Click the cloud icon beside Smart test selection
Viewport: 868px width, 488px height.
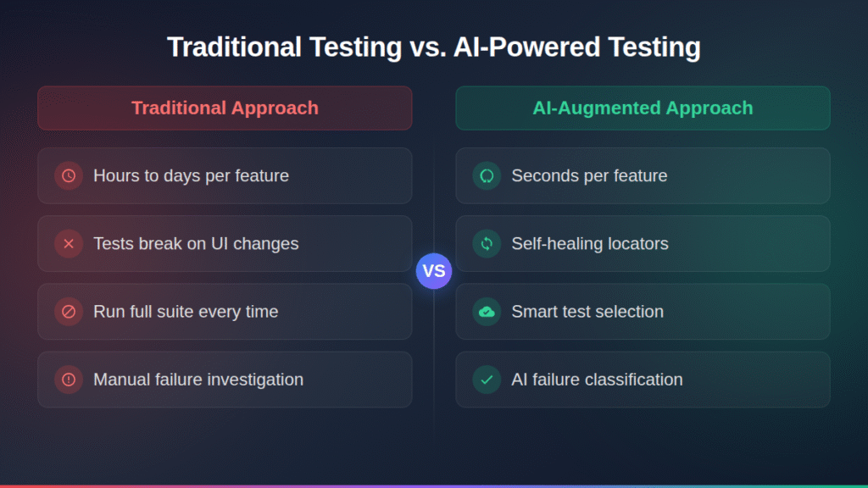(487, 312)
